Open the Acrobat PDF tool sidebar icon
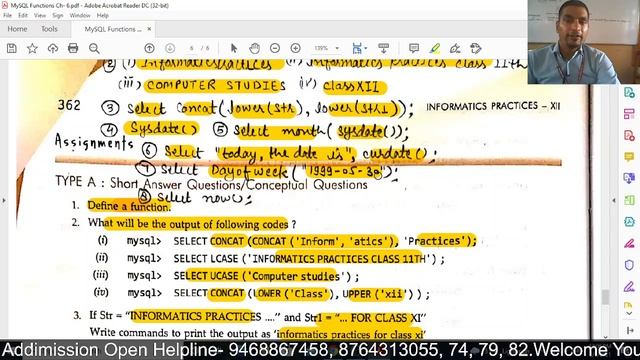This screenshot has width=640, height=360. (x=629, y=222)
